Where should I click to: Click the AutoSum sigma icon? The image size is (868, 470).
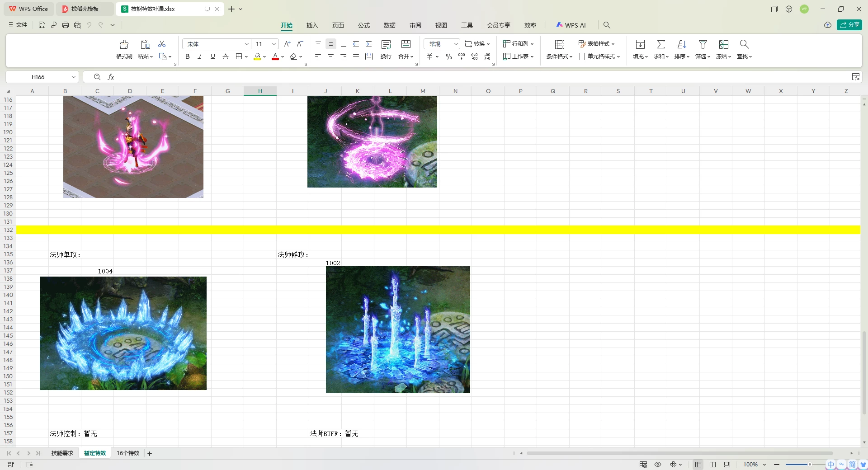[661, 44]
